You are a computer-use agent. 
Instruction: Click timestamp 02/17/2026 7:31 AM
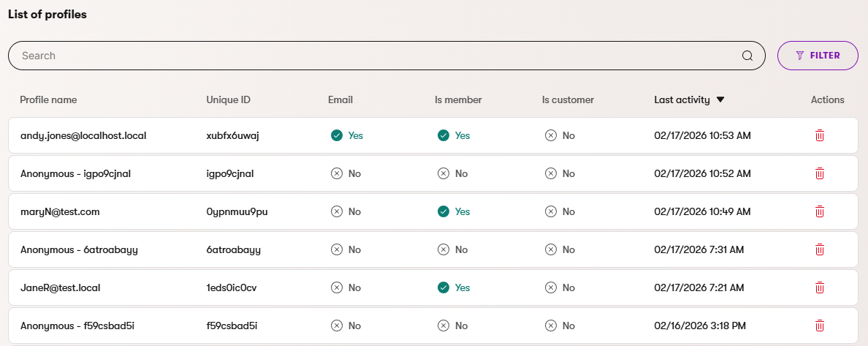click(x=699, y=249)
